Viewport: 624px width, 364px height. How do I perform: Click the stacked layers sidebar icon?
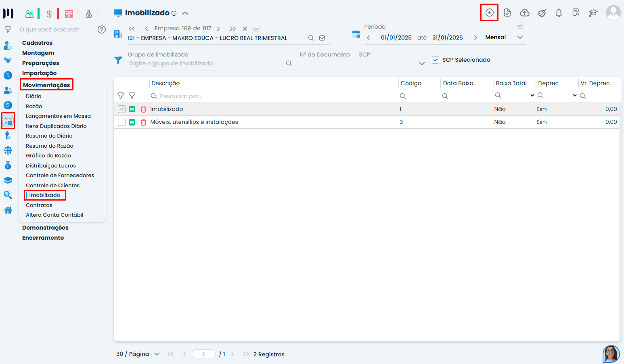click(8, 180)
